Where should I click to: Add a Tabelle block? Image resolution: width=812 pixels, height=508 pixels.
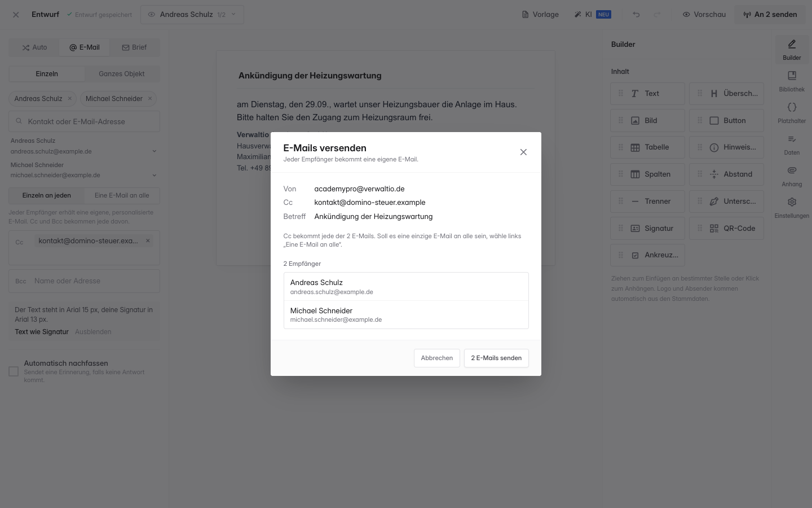tap(647, 147)
